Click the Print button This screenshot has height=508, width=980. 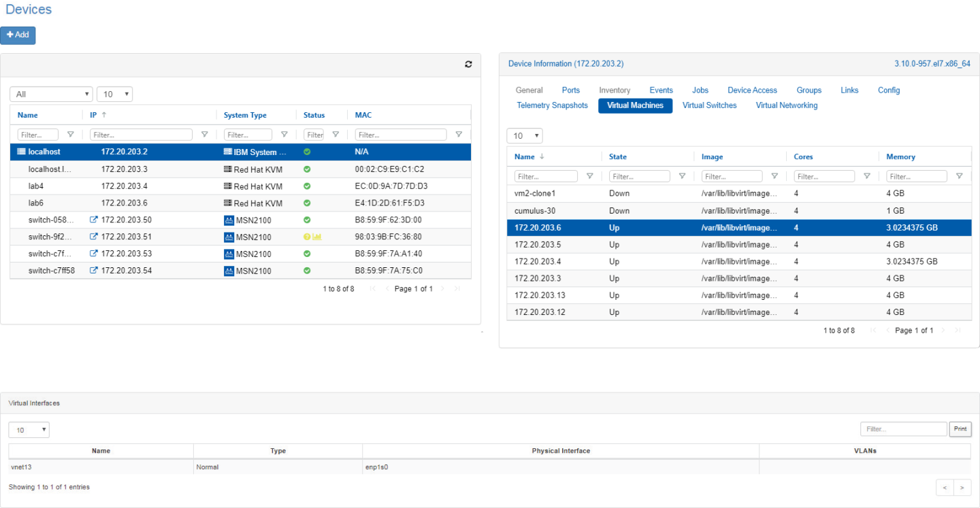pyautogui.click(x=960, y=429)
